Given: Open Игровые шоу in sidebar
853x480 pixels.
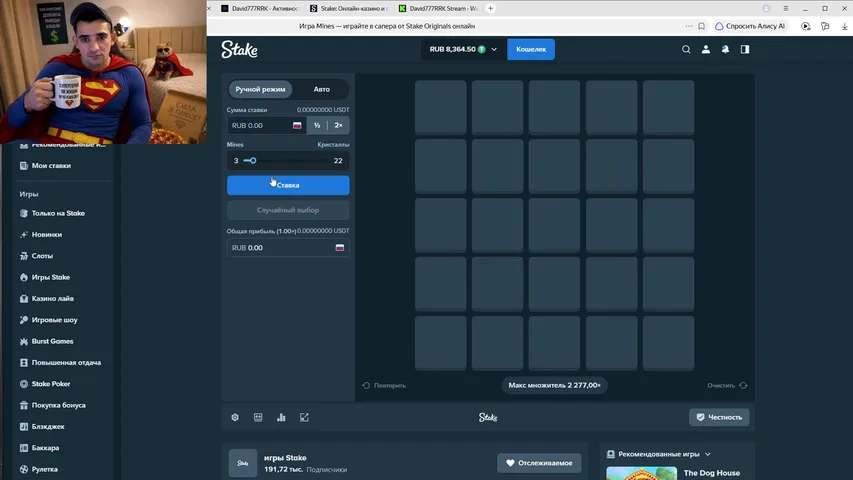Looking at the screenshot, I should 54,320.
